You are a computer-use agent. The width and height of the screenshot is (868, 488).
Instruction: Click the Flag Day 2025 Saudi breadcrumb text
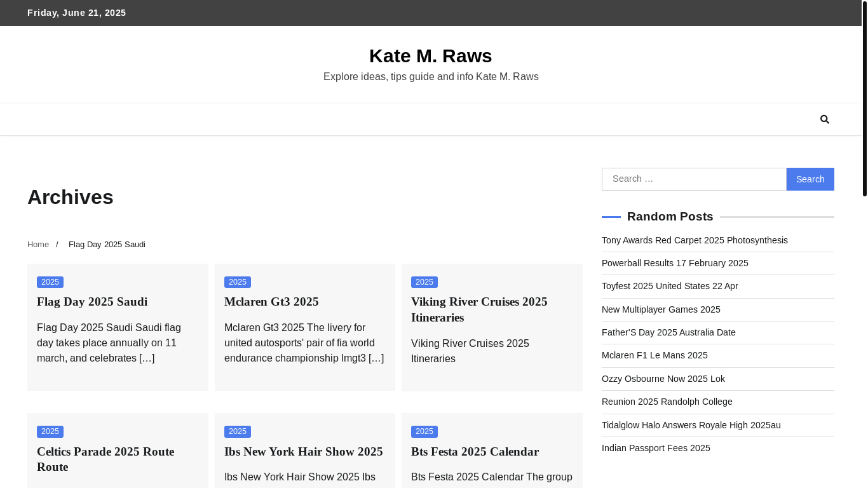tap(107, 245)
